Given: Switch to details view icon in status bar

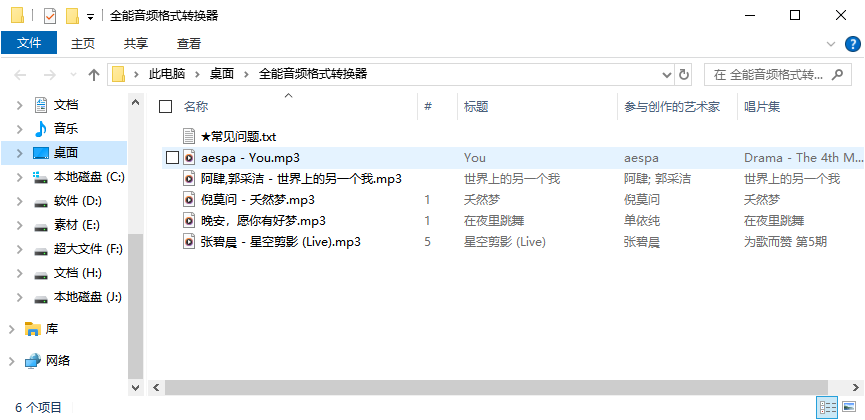Looking at the screenshot, I should coord(828,408).
